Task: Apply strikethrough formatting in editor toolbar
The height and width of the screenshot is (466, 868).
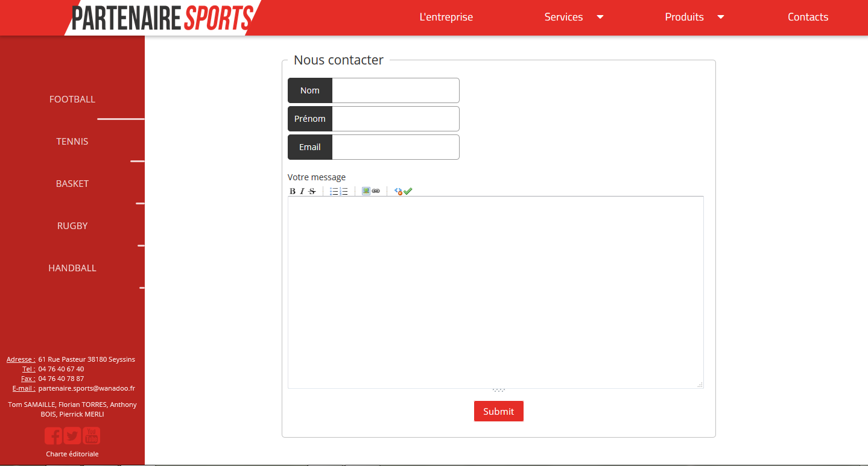Action: pyautogui.click(x=312, y=191)
